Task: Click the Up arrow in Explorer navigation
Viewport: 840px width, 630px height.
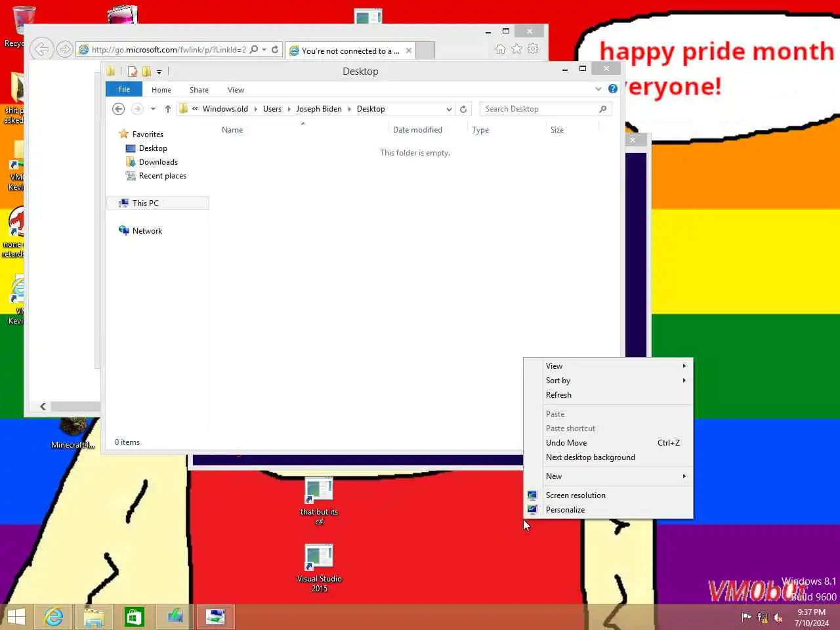Action: tap(168, 109)
